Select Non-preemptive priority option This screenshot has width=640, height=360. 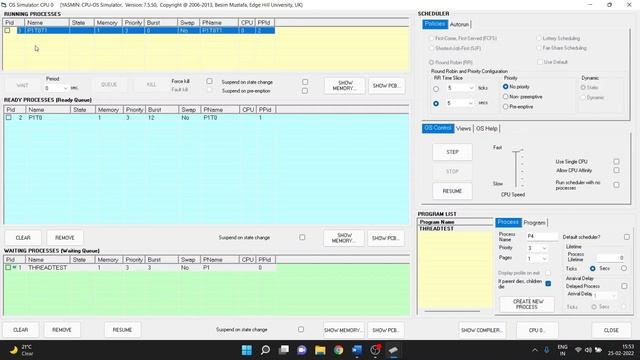[505, 97]
